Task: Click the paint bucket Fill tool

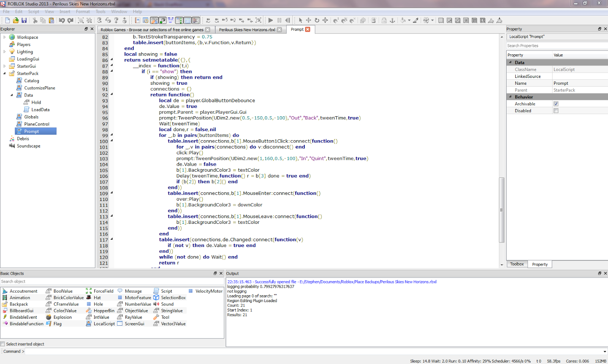Action: click(x=403, y=21)
